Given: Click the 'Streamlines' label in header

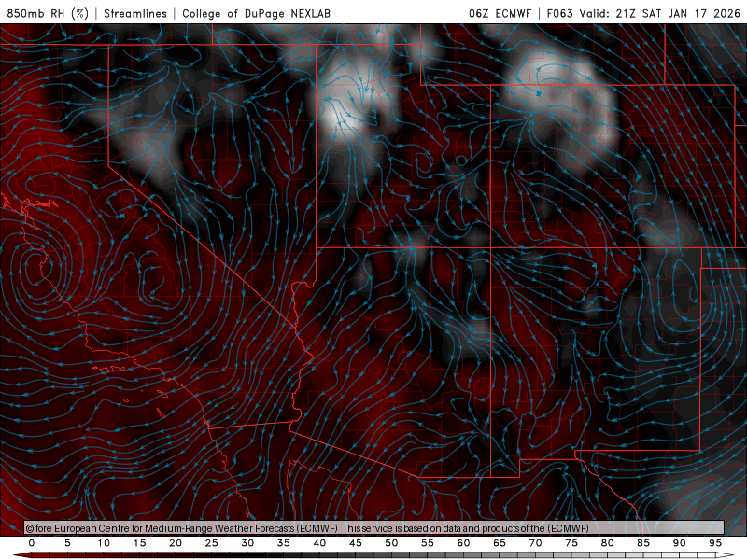Looking at the screenshot, I should [135, 13].
